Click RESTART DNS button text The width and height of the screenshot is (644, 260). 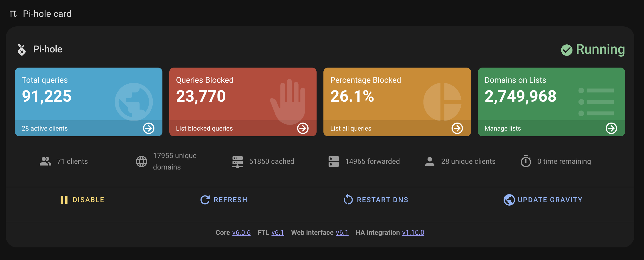(383, 200)
